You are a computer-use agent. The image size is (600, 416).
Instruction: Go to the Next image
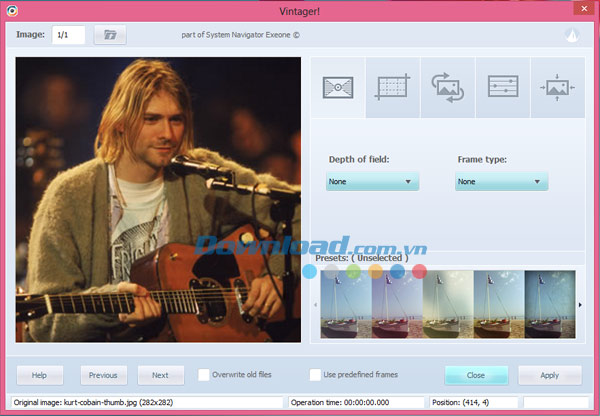tap(160, 375)
